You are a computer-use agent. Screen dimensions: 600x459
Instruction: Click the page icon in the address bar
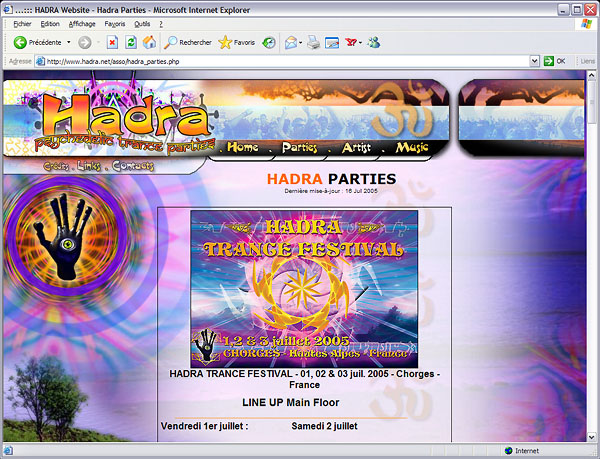click(40, 61)
